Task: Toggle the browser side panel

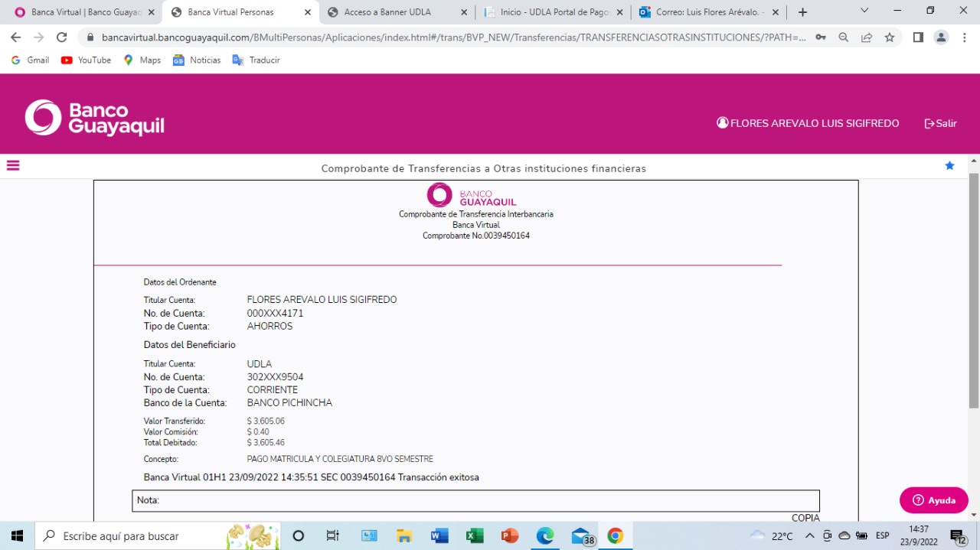Action: 918,37
